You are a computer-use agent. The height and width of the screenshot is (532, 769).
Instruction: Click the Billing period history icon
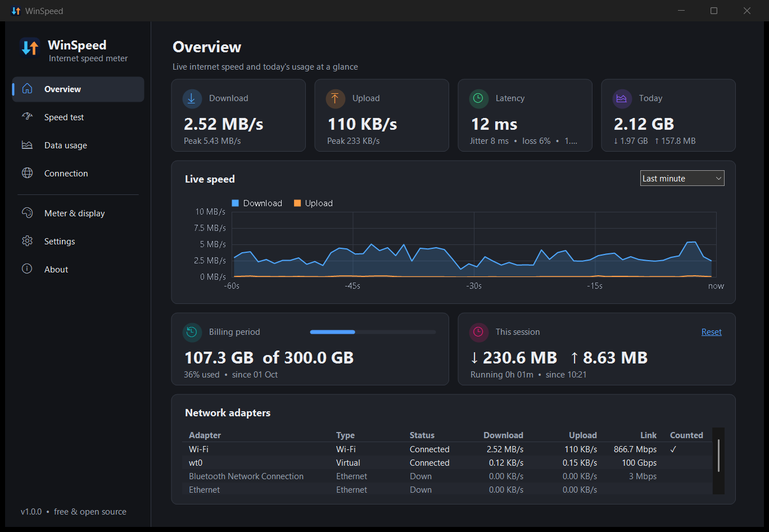point(192,332)
